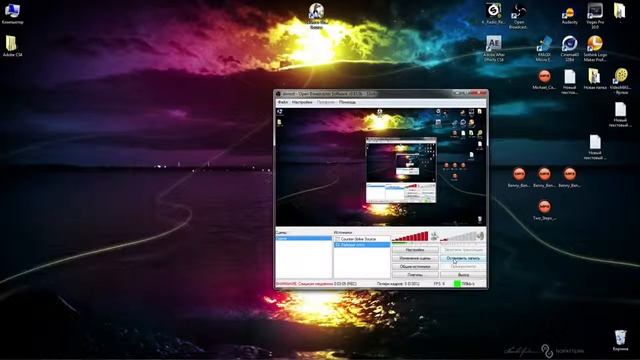Viewport: 640px width, 360px height.
Task: Toggle the Рабочий стол source checkbox
Action: [338, 244]
